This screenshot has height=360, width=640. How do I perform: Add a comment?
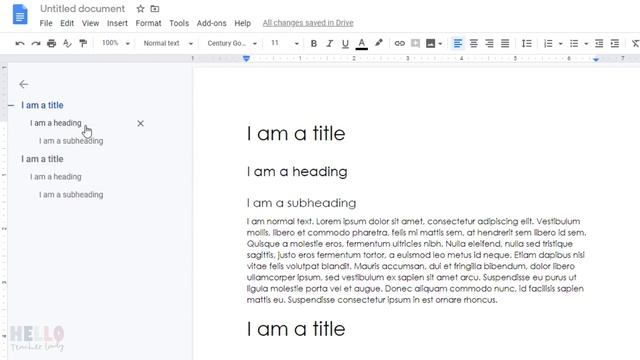click(415, 43)
